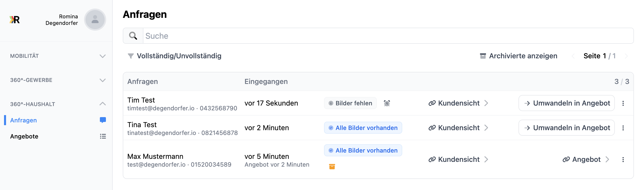Screen dimensions: 644x190
Task: Select Anfragen in the sidebar
Action: click(24, 120)
